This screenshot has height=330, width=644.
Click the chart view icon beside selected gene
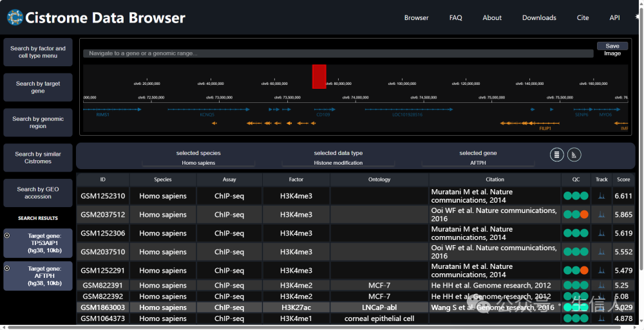coord(574,154)
